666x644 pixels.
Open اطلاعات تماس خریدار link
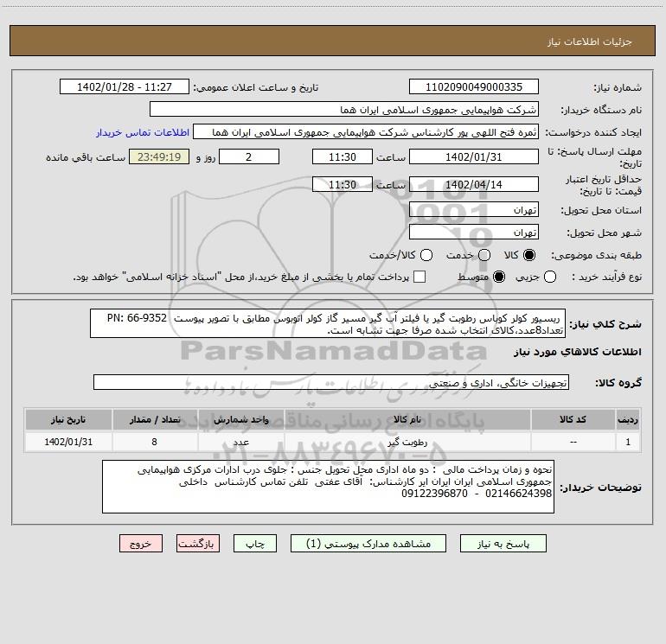click(136, 133)
